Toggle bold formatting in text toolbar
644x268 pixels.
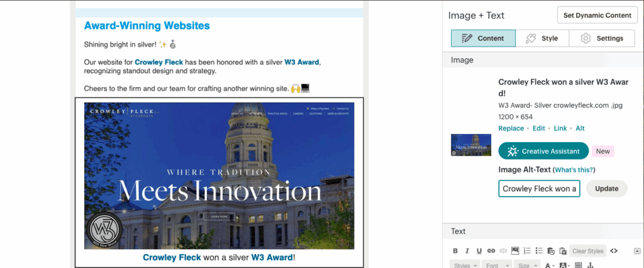pyautogui.click(x=455, y=251)
